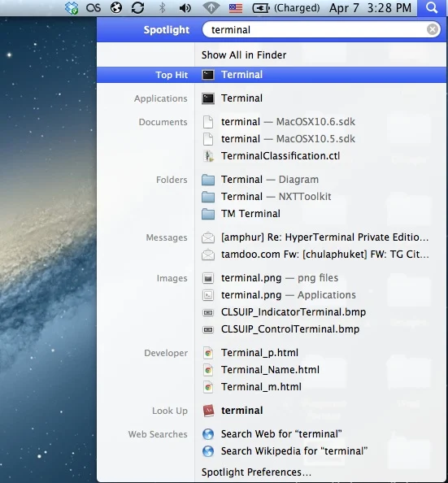Click the battery Charged indicator

tap(286, 7)
